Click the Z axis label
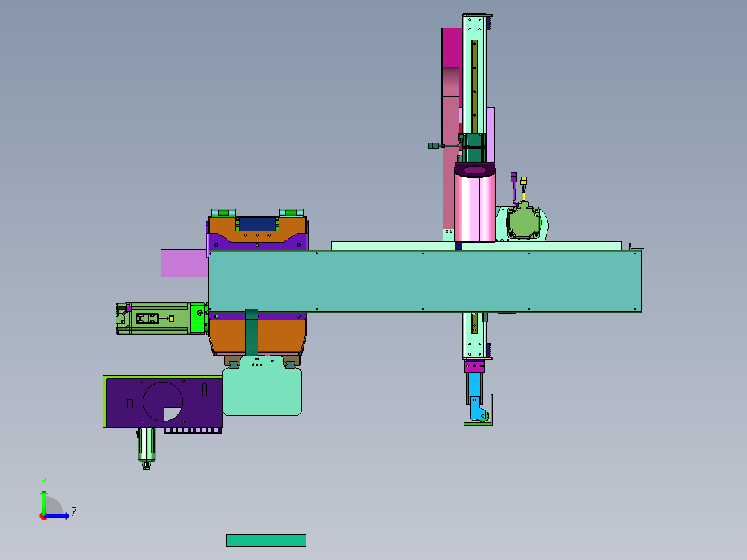 tap(74, 512)
